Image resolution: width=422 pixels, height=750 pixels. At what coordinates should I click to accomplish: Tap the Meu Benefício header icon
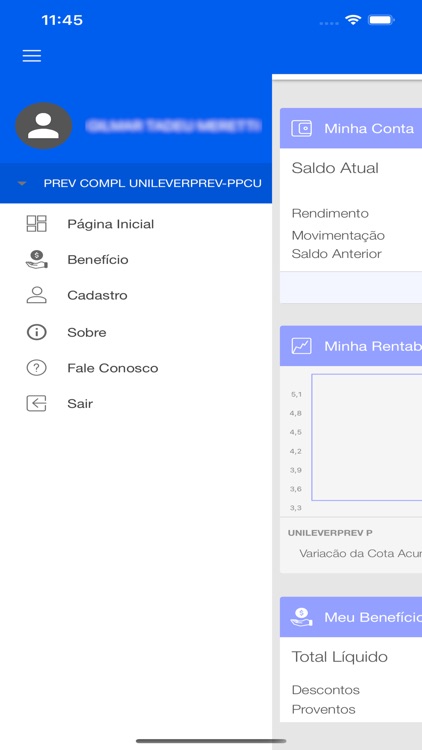(301, 617)
